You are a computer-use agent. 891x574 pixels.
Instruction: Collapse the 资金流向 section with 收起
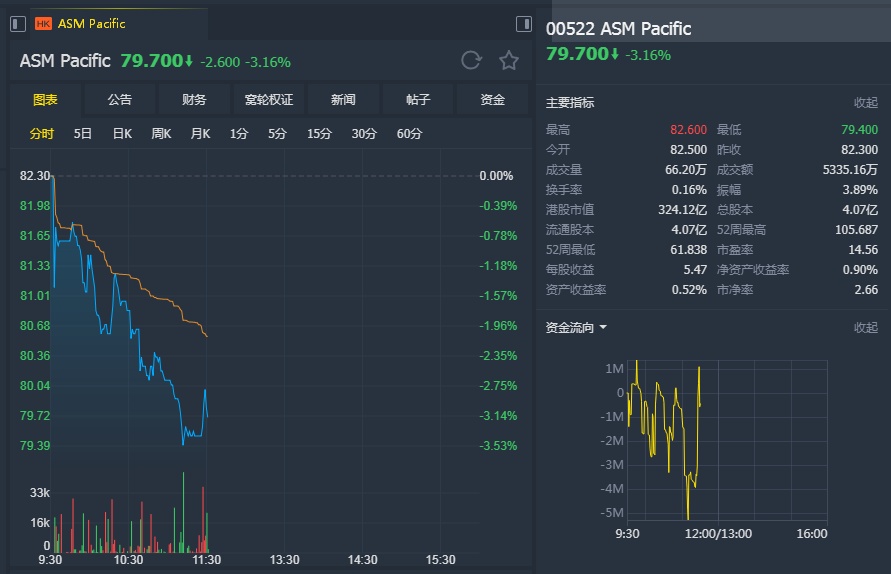point(865,328)
